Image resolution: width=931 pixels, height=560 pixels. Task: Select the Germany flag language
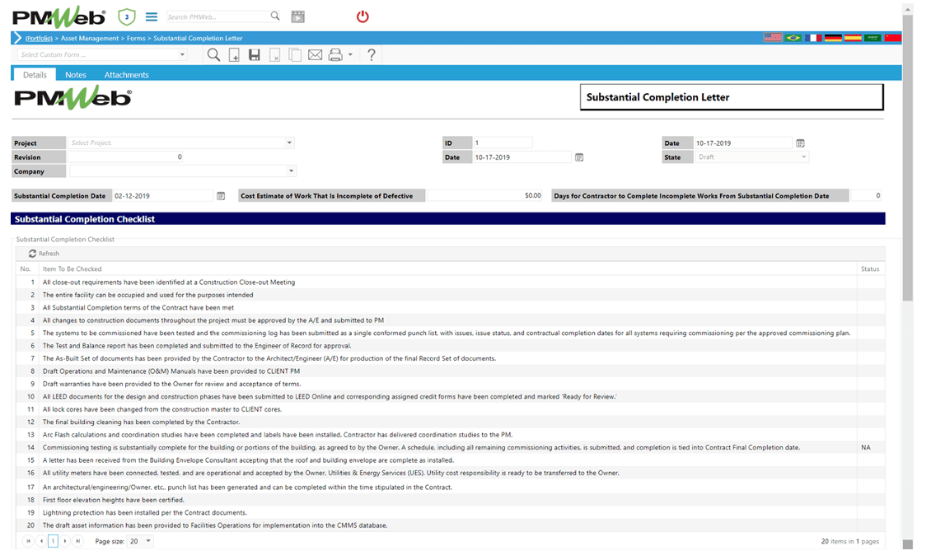click(833, 38)
